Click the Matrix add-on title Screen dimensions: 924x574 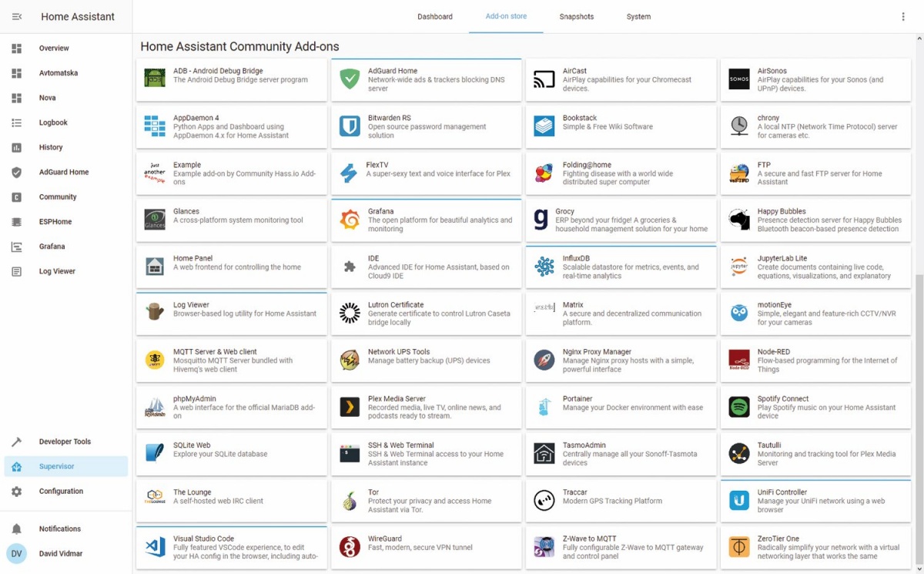click(573, 305)
